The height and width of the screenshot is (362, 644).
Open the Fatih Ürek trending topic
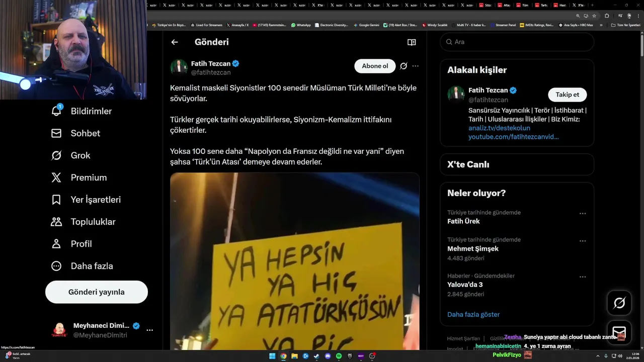coord(463,221)
